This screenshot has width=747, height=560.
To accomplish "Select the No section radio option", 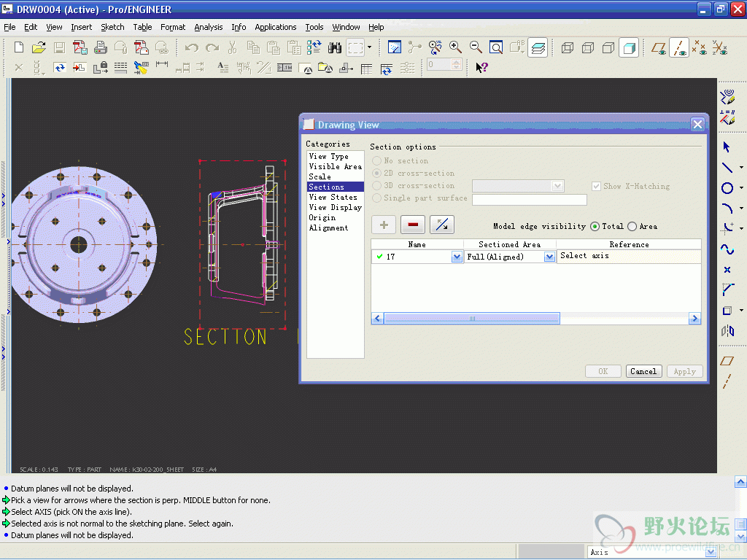I will 377,160.
